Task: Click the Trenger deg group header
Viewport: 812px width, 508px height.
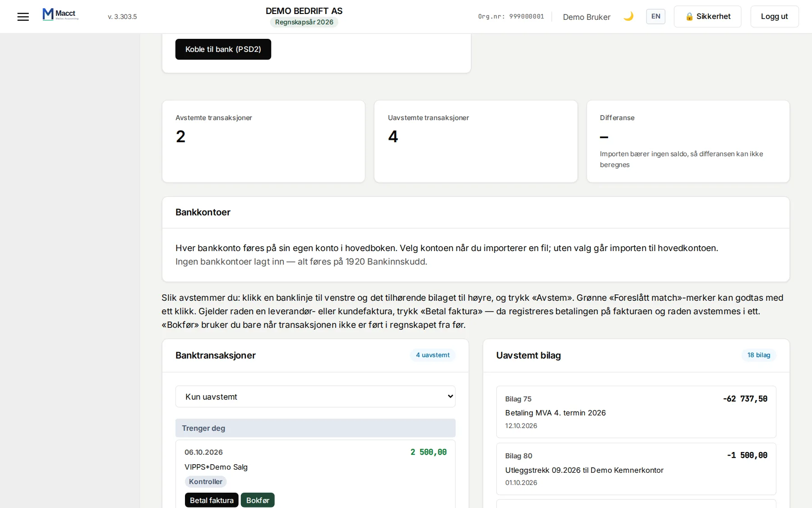Action: tap(315, 428)
